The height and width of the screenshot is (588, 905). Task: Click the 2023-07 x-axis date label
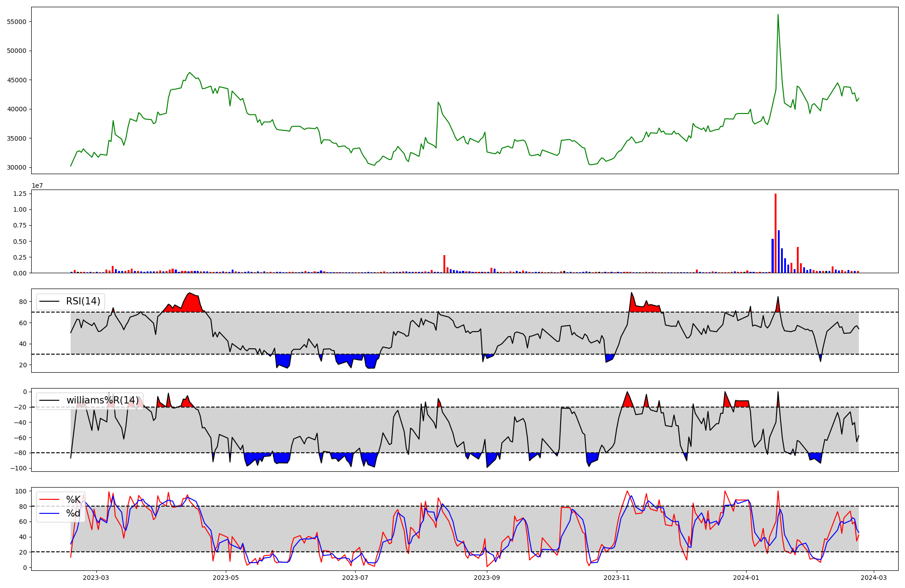click(355, 578)
